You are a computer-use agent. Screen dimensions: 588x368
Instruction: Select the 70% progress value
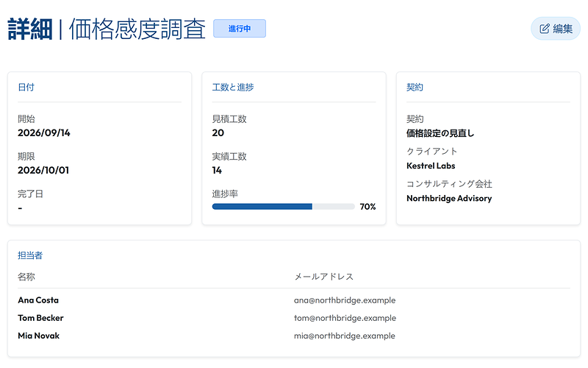click(367, 207)
